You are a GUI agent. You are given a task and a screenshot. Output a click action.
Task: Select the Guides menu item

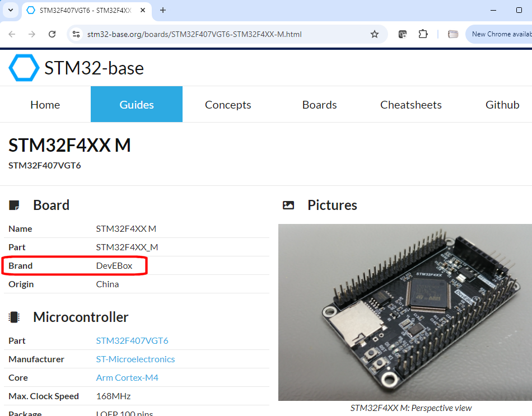click(137, 105)
